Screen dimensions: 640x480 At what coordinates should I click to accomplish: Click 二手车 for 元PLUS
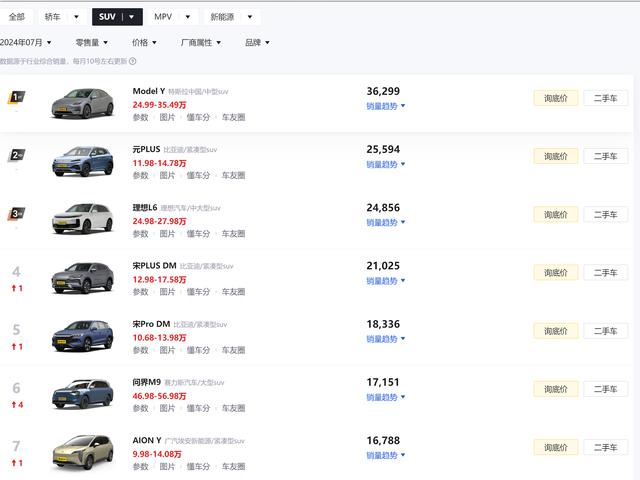(605, 156)
